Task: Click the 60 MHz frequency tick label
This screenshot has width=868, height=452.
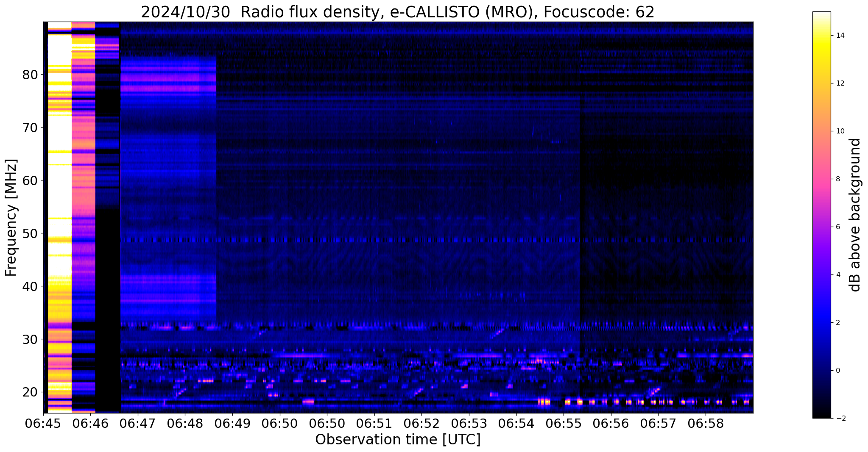Action: click(x=30, y=180)
